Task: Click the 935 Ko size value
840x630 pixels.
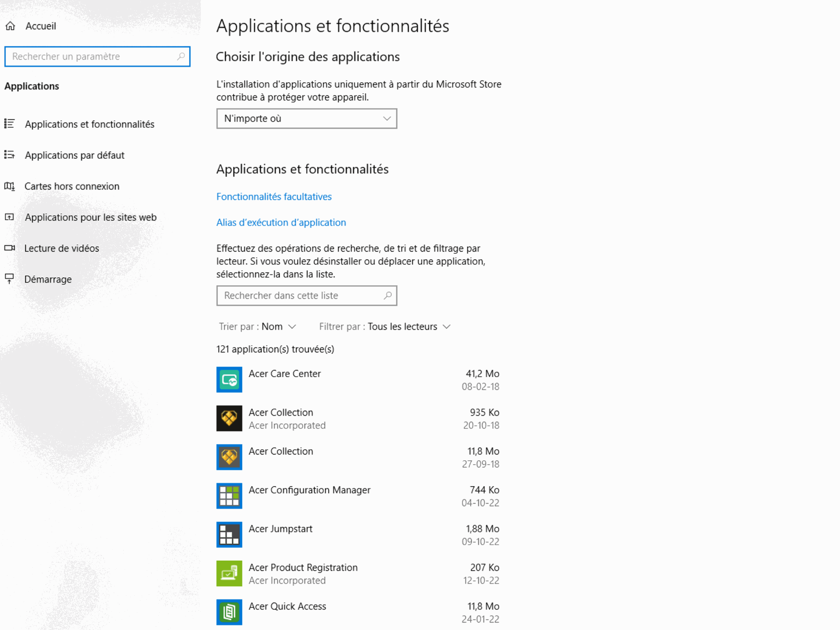Action: (x=484, y=413)
